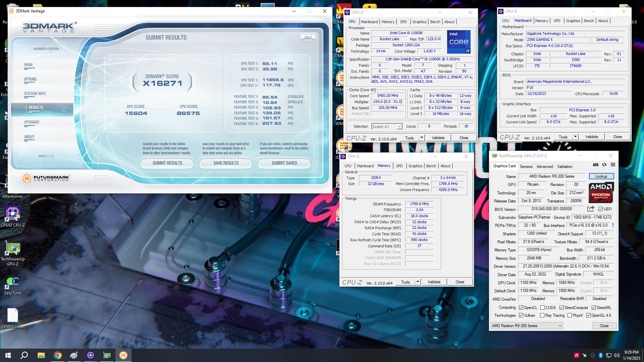Click the X16271 3DMark score text

162,83
